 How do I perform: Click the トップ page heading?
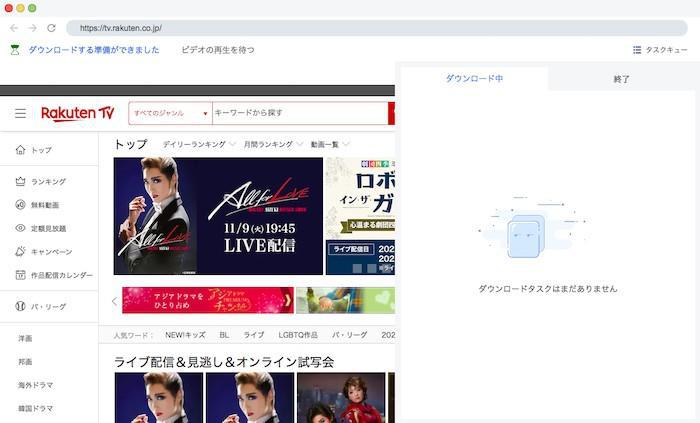(x=130, y=145)
